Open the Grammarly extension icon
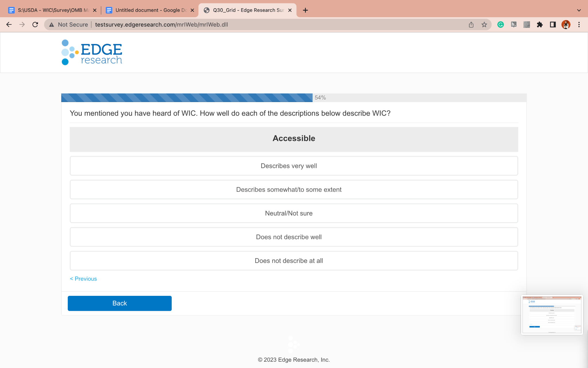The image size is (588, 368). point(500,25)
